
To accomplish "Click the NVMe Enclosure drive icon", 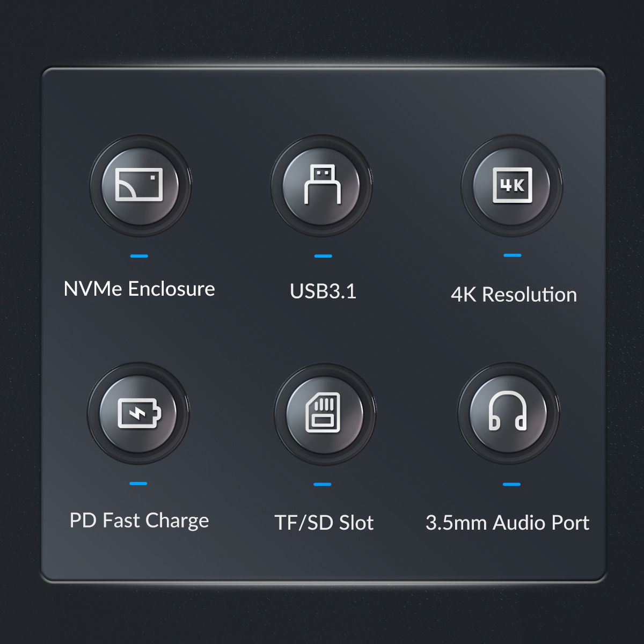I will (x=140, y=185).
